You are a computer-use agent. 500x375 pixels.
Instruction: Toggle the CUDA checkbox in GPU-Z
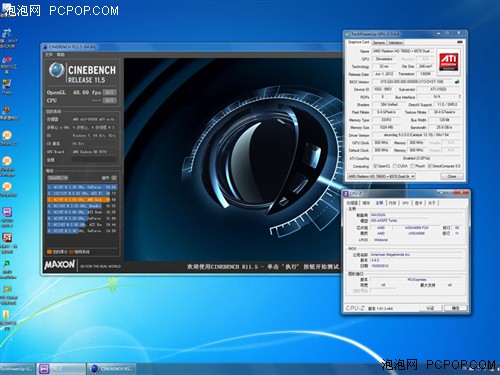coord(395,166)
